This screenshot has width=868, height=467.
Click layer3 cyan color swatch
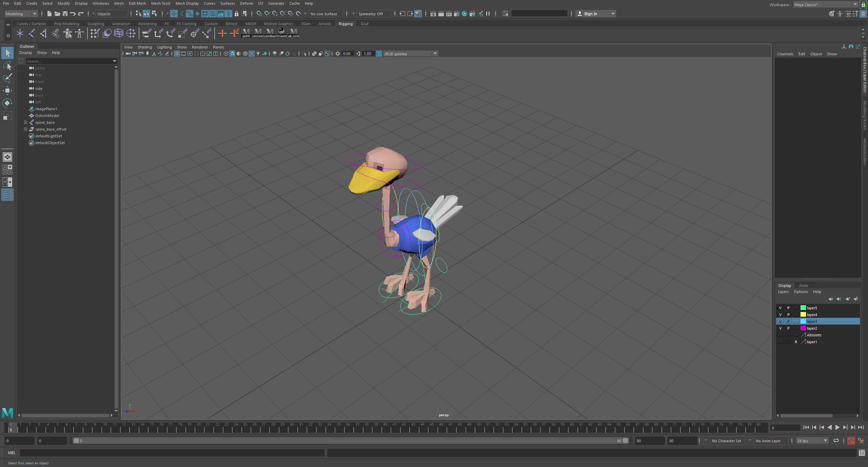pos(803,322)
